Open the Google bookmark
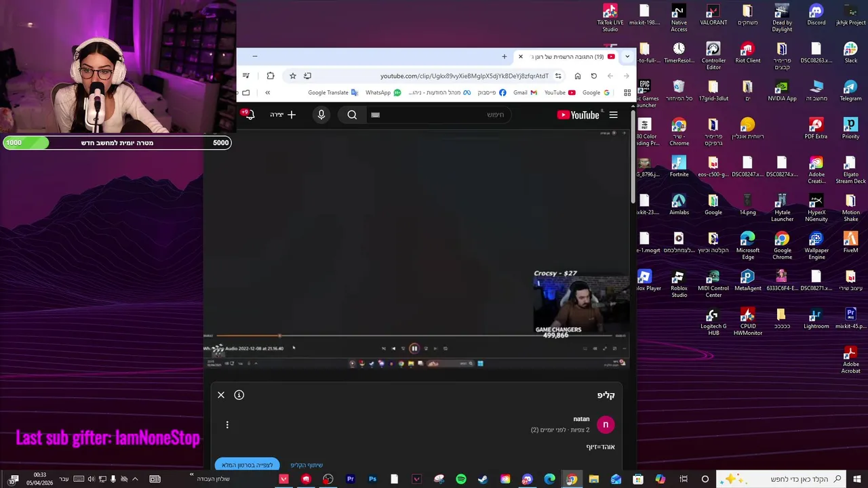The width and height of the screenshot is (868, 488). [x=595, y=93]
